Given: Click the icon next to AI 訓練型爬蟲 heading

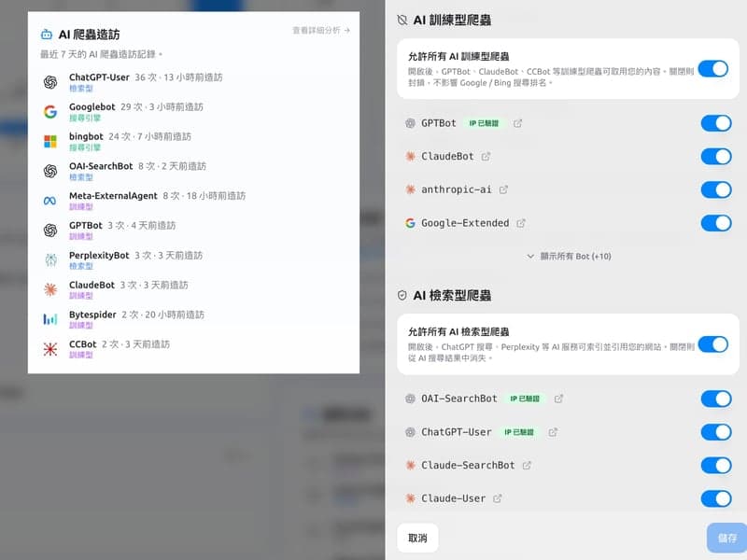Looking at the screenshot, I should (x=402, y=20).
